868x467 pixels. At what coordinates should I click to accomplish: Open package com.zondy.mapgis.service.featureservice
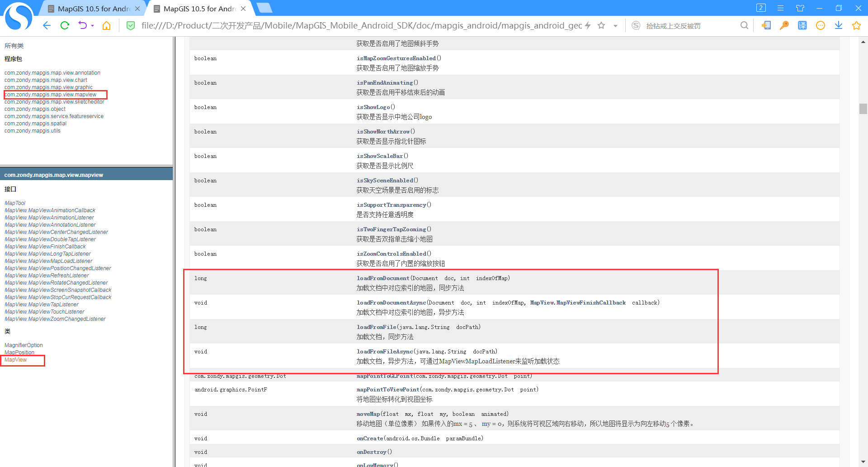coord(54,116)
